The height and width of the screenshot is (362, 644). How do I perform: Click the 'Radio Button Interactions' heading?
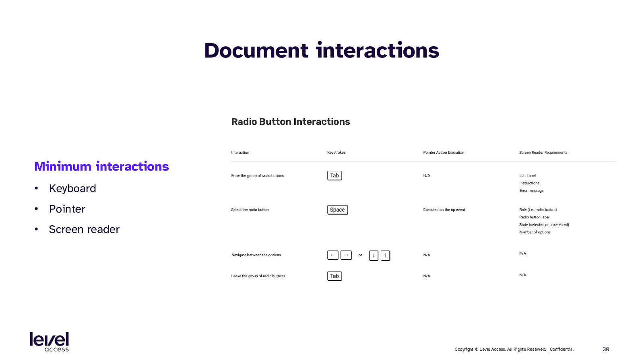coord(291,121)
